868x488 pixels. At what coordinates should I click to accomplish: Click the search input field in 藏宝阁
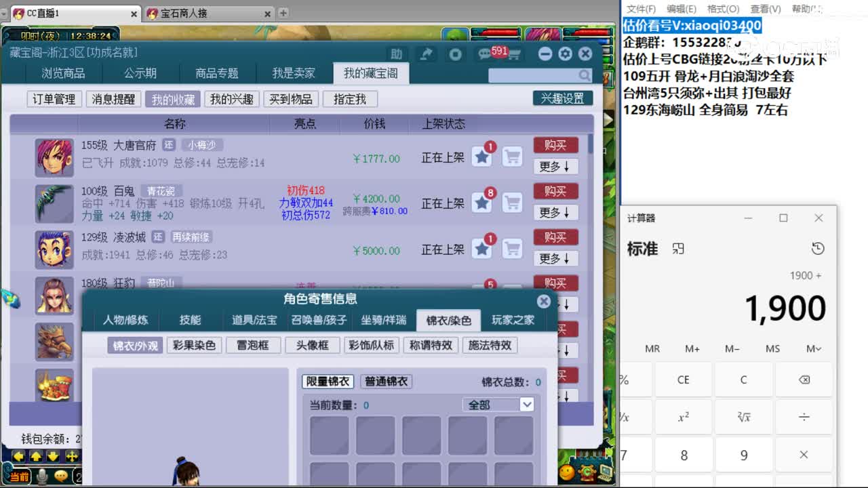tap(536, 75)
